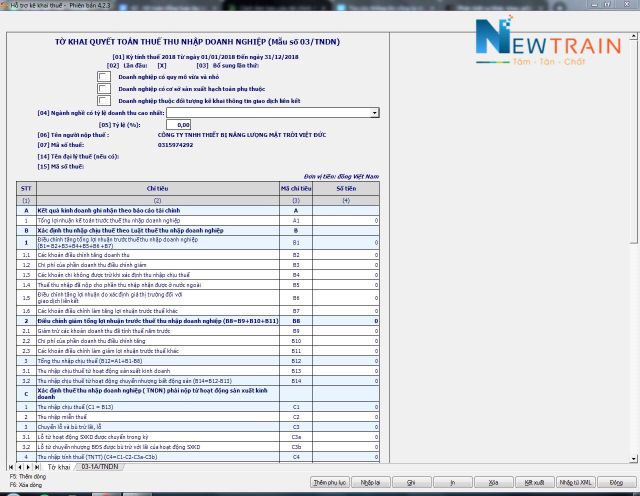640x496 pixels.
Task: Select row 'Thu nhập tính thuế (TNTT)'
Action: [x=198, y=457]
